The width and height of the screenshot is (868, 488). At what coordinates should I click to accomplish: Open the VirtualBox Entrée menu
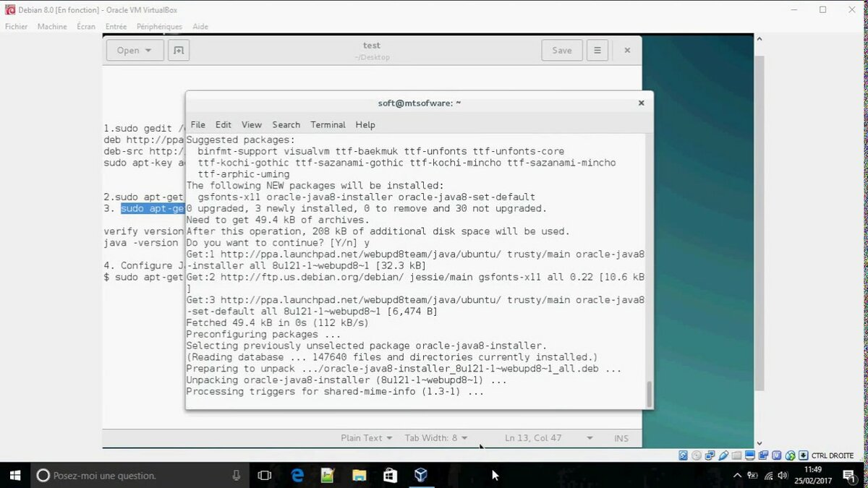(116, 27)
